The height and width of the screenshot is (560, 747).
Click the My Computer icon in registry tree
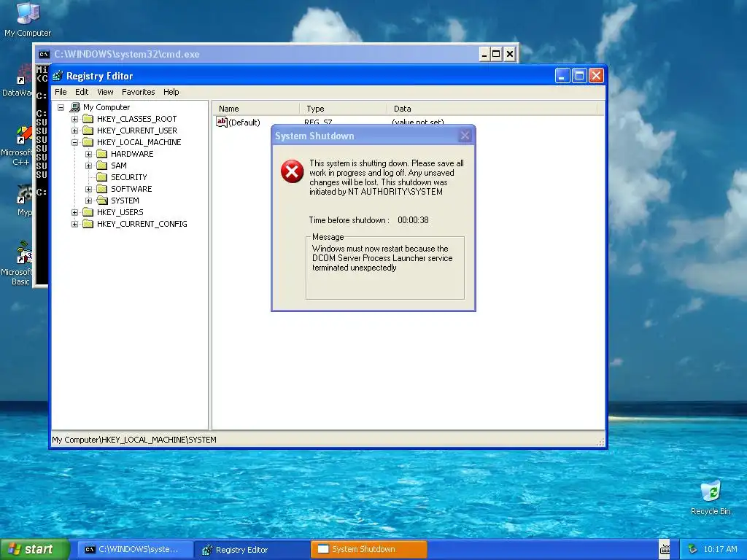75,107
